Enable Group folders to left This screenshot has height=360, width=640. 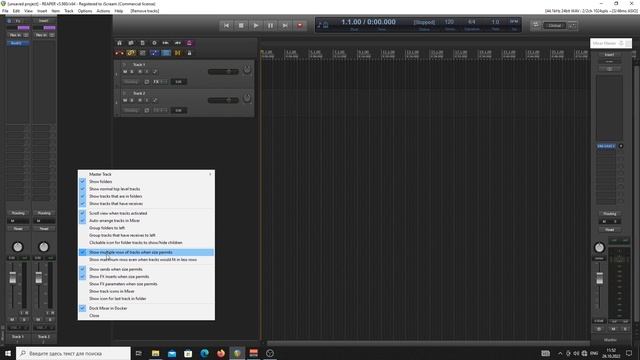point(146,228)
